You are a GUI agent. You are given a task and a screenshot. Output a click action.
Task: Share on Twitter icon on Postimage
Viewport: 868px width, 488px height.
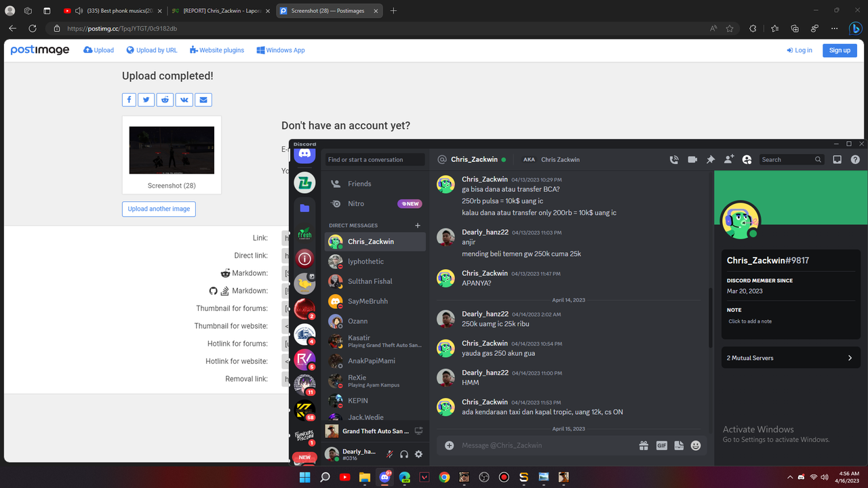click(146, 100)
